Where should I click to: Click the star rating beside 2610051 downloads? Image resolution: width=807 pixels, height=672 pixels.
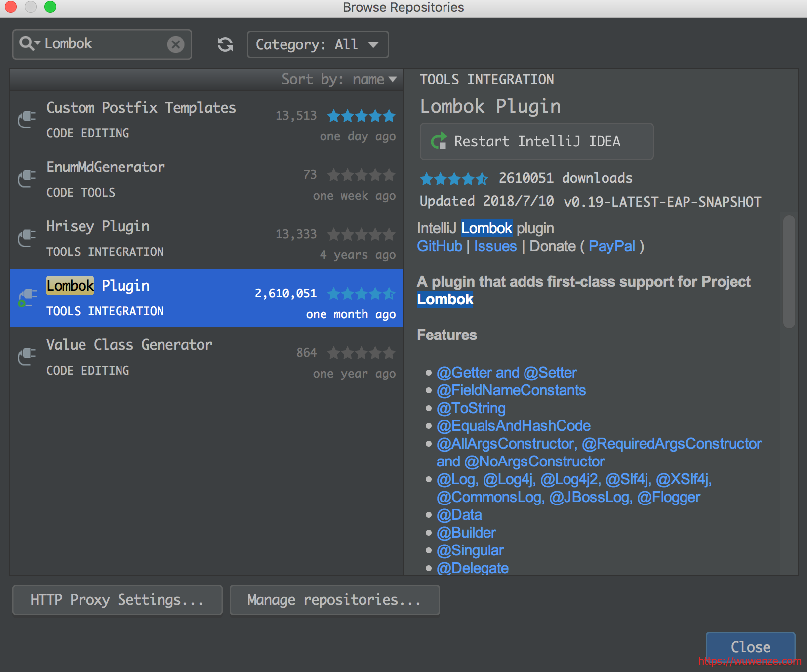[x=454, y=178]
